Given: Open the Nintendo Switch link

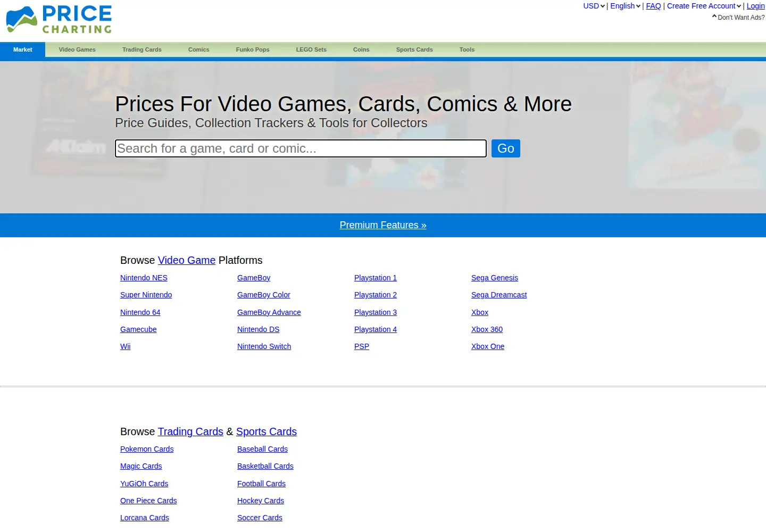Looking at the screenshot, I should coord(264,346).
